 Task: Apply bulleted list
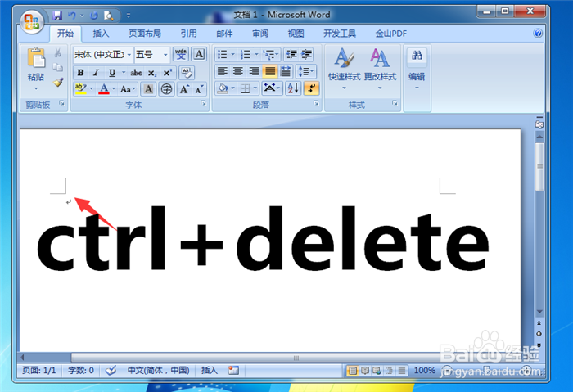222,55
